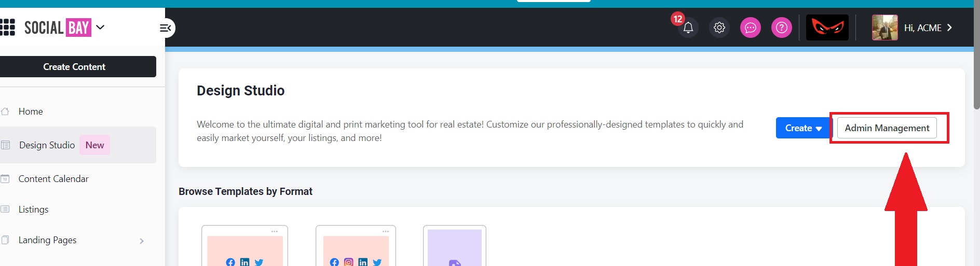
Task: Open the first template card's three-dot menu
Action: pyautogui.click(x=275, y=231)
